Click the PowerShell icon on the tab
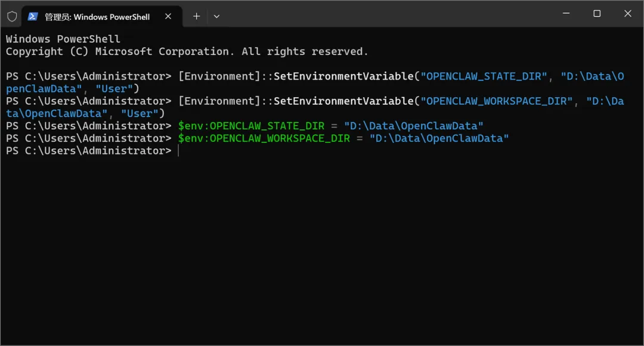The width and height of the screenshot is (644, 346). point(33,17)
